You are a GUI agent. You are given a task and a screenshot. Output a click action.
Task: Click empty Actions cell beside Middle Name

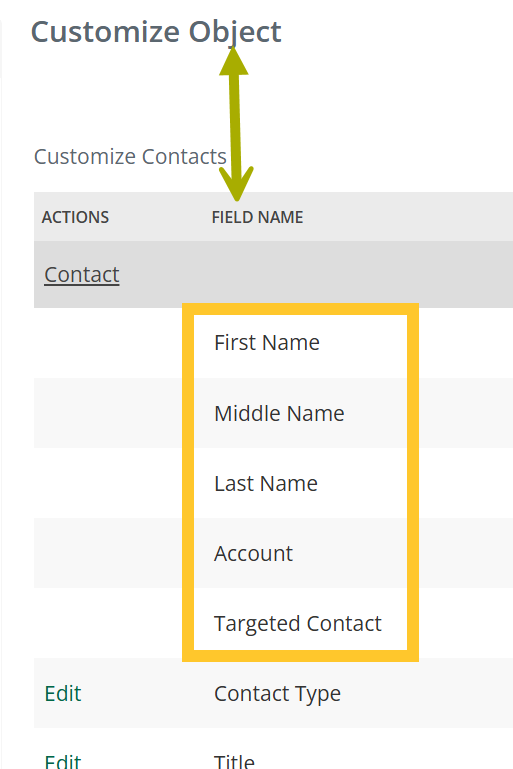[108, 413]
